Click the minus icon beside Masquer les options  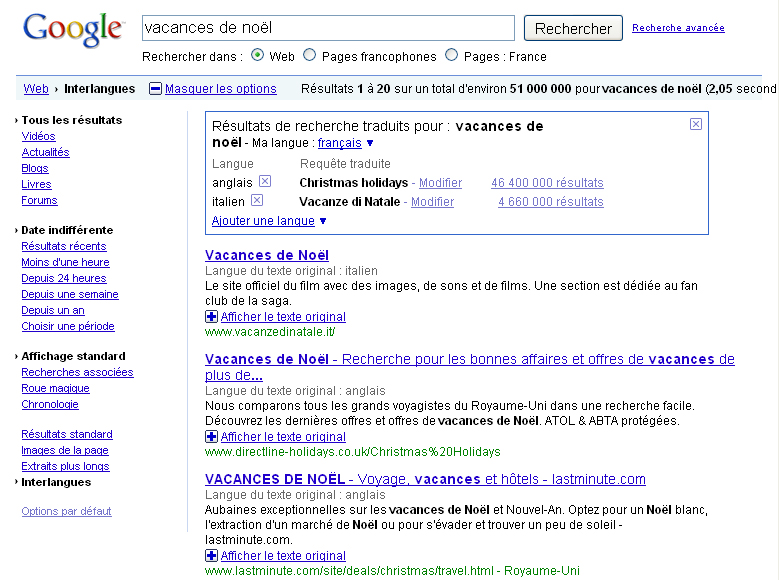coord(156,89)
